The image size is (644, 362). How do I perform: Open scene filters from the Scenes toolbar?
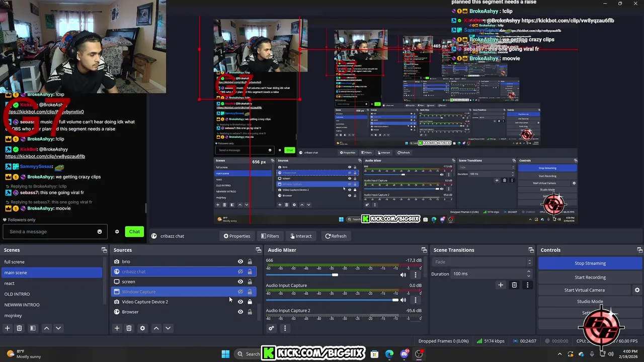click(x=33, y=328)
